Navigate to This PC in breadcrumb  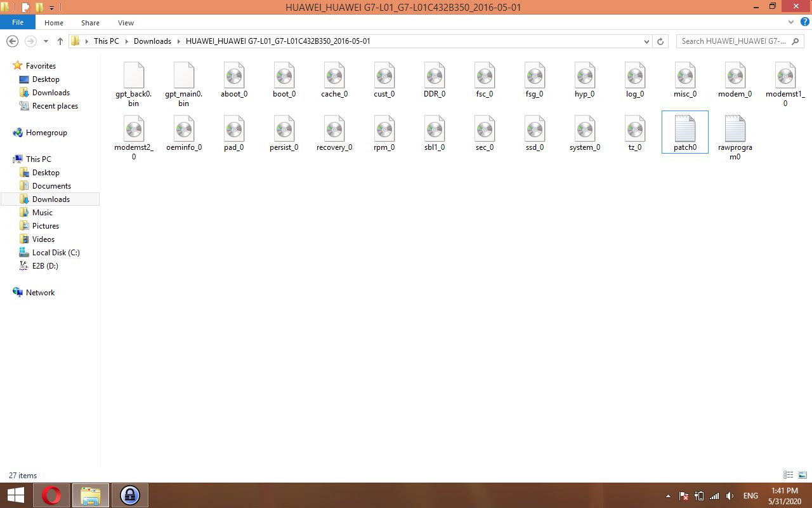click(x=106, y=41)
